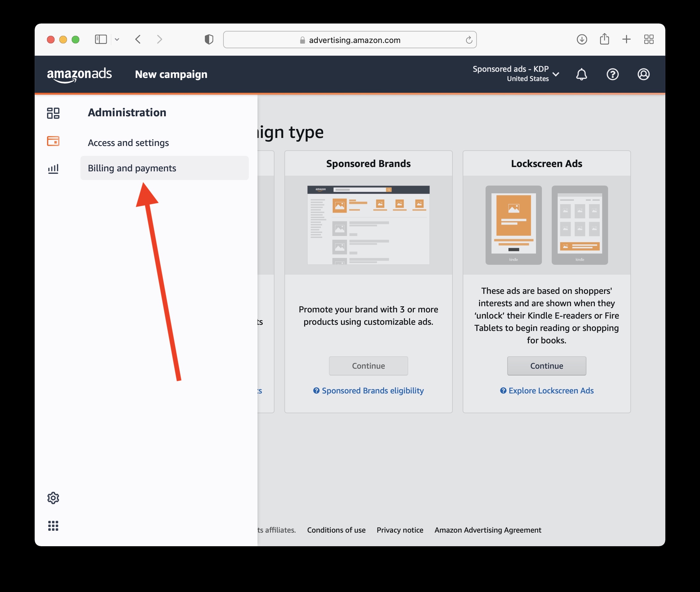Click Continue under Lockscreen Ads
Screen dimensions: 700x592
tap(547, 366)
